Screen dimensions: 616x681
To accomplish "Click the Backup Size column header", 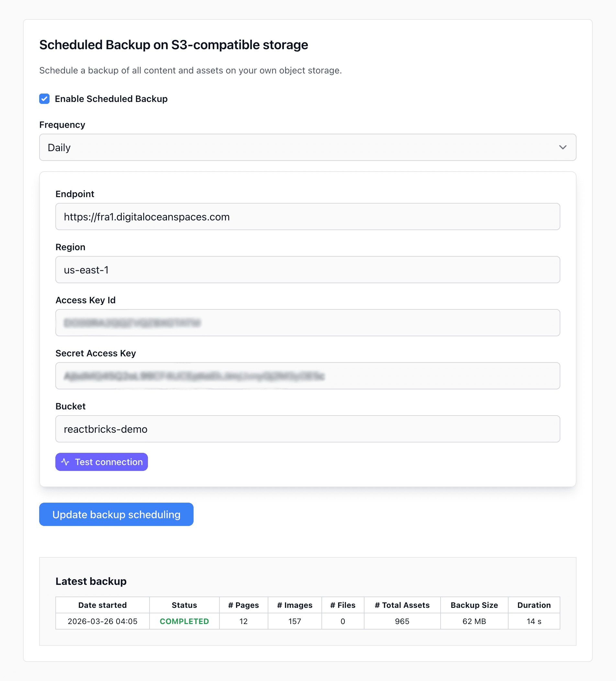I will [x=474, y=605].
